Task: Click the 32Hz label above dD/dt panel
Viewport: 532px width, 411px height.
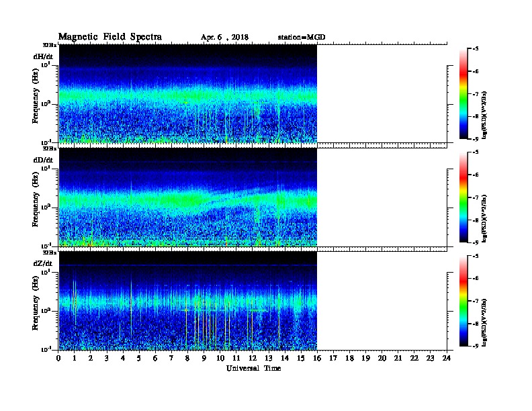Action: pos(50,148)
